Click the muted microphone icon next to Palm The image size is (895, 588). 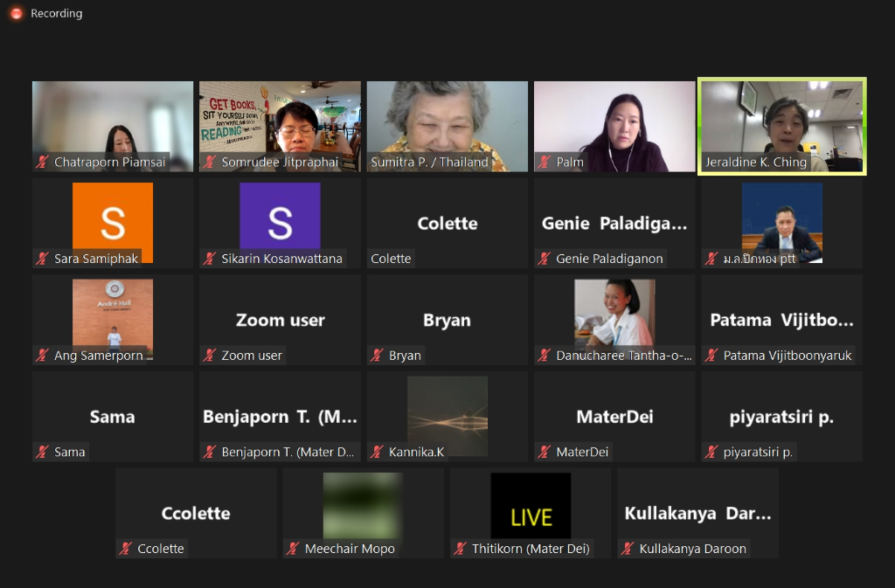coord(544,163)
